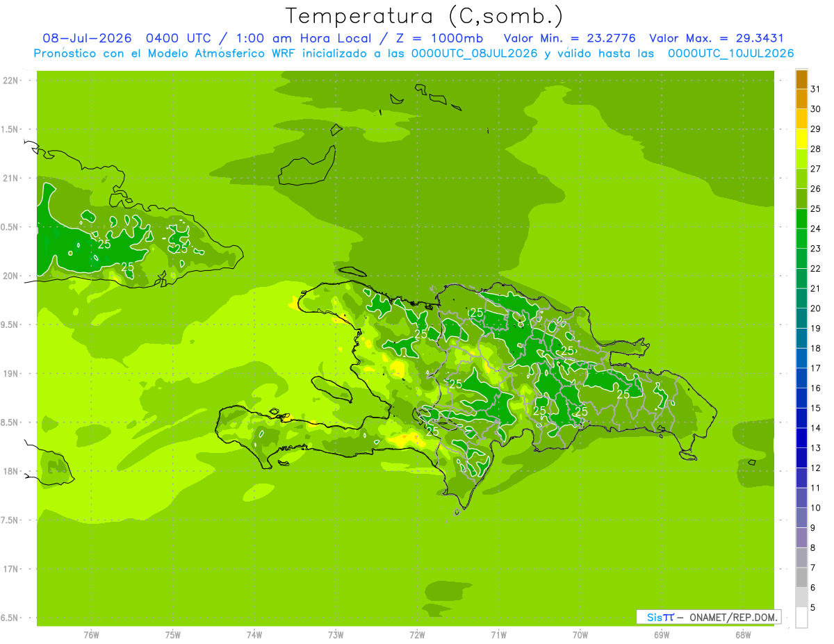This screenshot has width=834, height=644.
Task: Click the 18N latitude axis label
Action: 10,471
